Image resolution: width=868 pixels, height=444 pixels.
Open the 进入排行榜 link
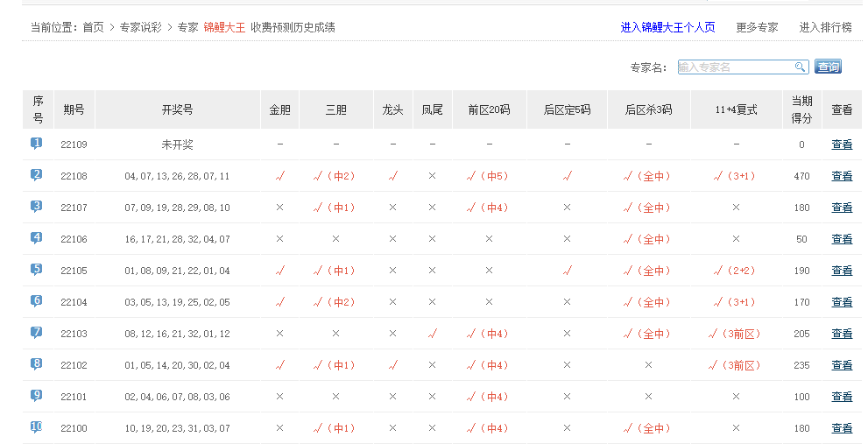(825, 27)
